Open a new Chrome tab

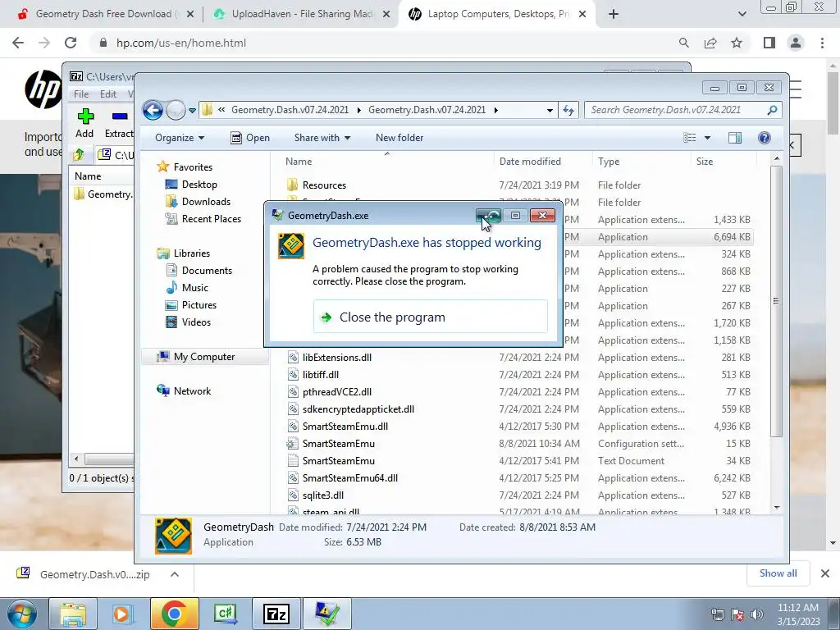(x=614, y=14)
